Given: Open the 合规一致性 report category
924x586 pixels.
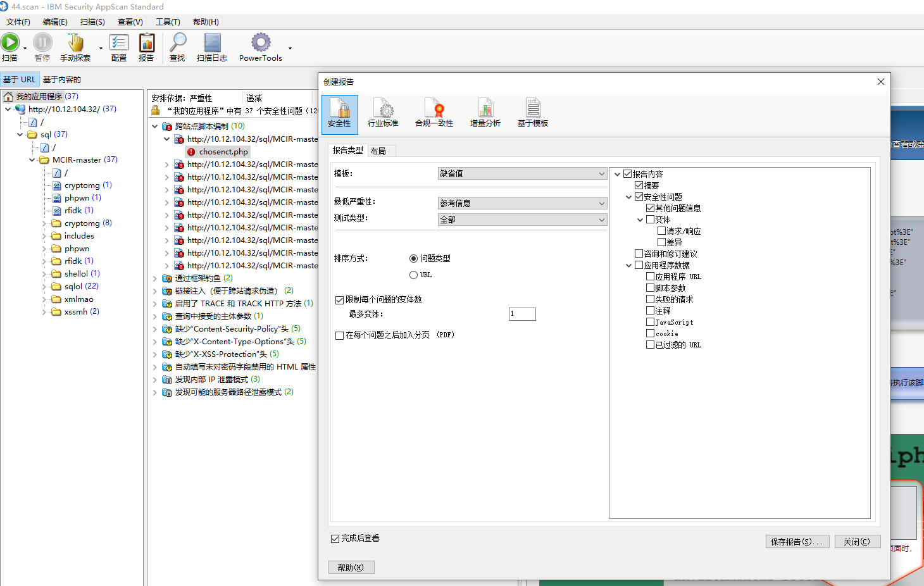Looking at the screenshot, I should (434, 113).
